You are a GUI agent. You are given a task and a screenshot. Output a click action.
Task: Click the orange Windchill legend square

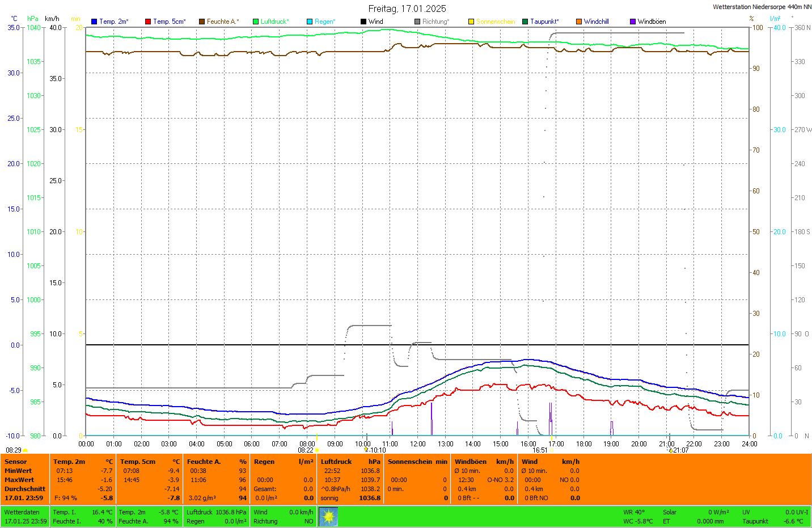pyautogui.click(x=579, y=22)
